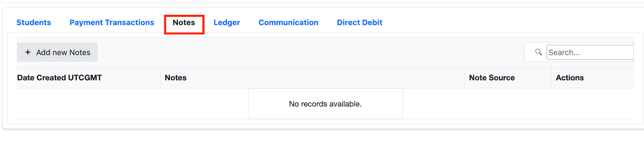This screenshot has height=151, width=644.
Task: Click the plus icon on Add new Notes
Action: point(28,52)
